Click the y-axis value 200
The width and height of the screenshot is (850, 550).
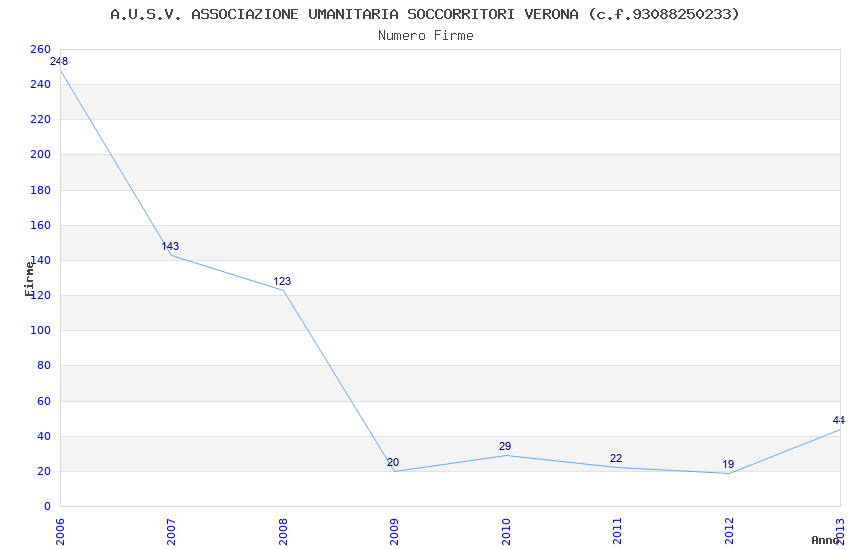(x=41, y=154)
